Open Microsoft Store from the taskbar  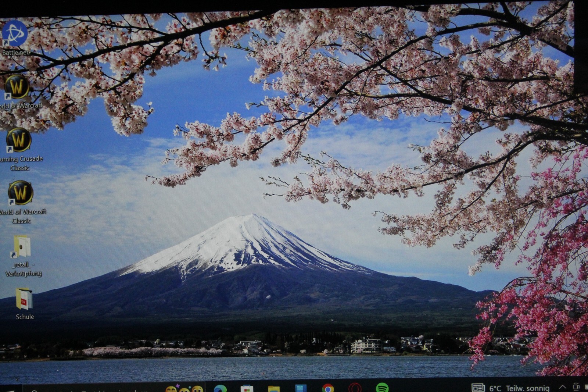[247, 389]
